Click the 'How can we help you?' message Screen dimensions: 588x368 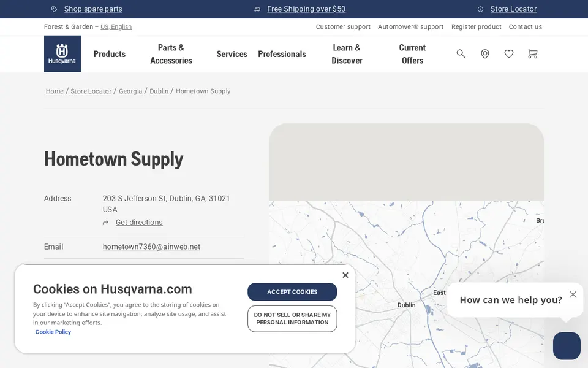[x=511, y=300]
